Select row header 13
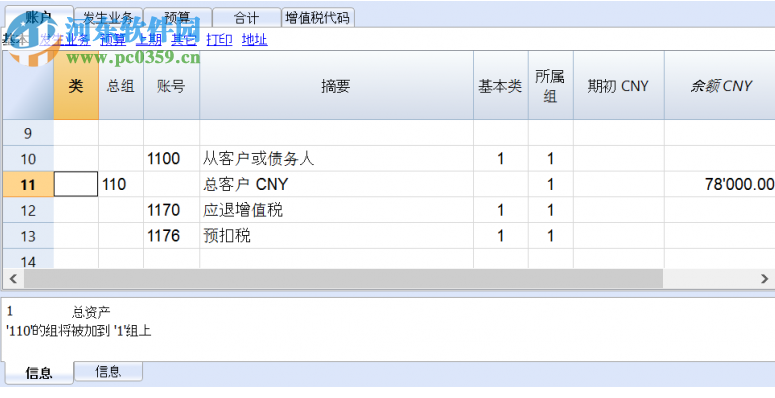The image size is (775, 398). pos(28,236)
